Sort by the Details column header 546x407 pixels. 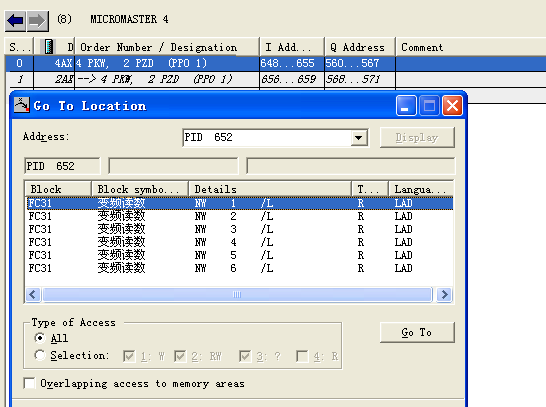pyautogui.click(x=270, y=189)
